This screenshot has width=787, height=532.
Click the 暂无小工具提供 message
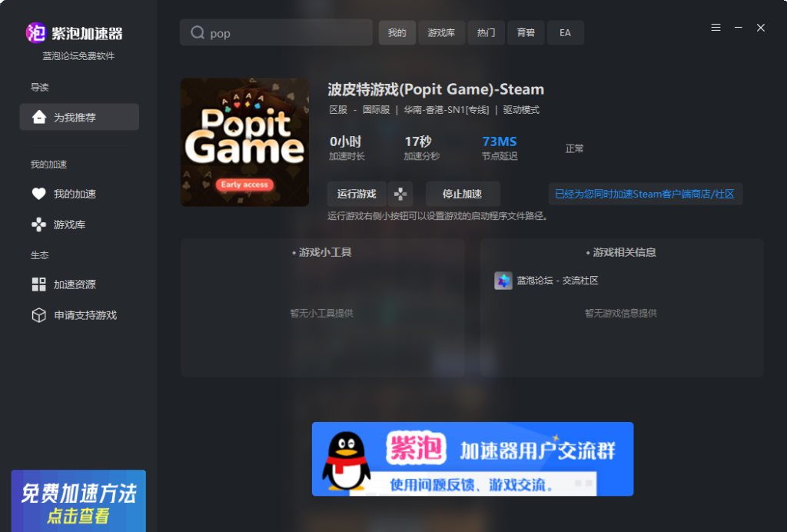(x=322, y=313)
